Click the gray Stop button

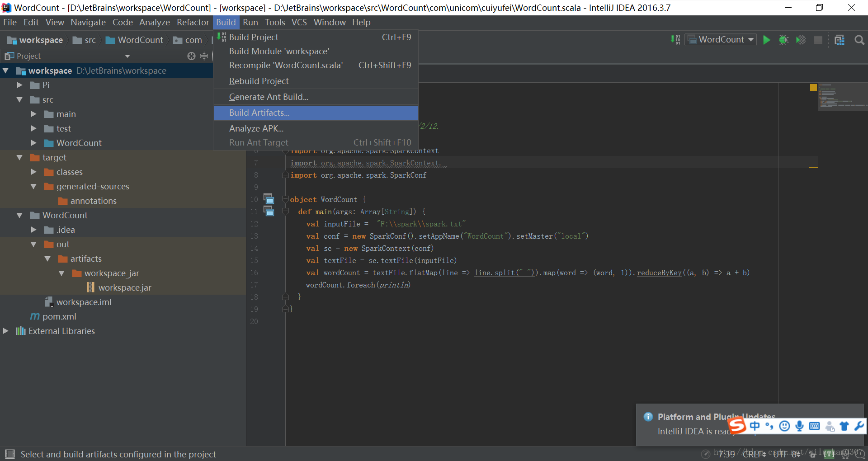(818, 40)
